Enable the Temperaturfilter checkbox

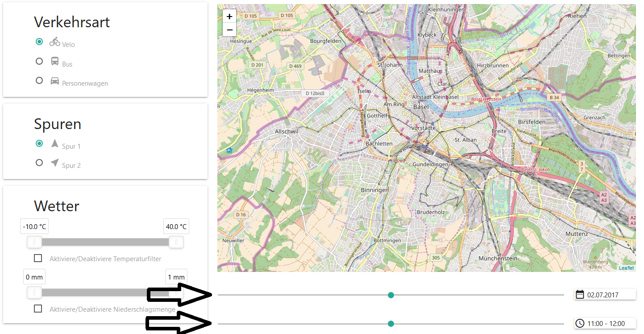(x=38, y=258)
